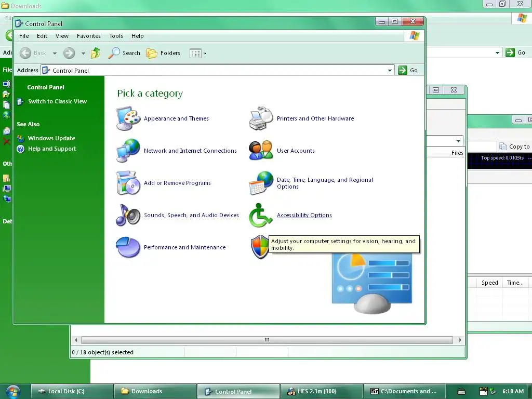The height and width of the screenshot is (399, 532).
Task: Click Performance and Maintenance link
Action: point(184,247)
